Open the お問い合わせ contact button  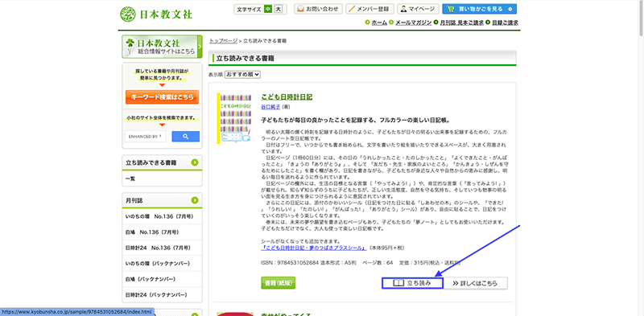318,9
